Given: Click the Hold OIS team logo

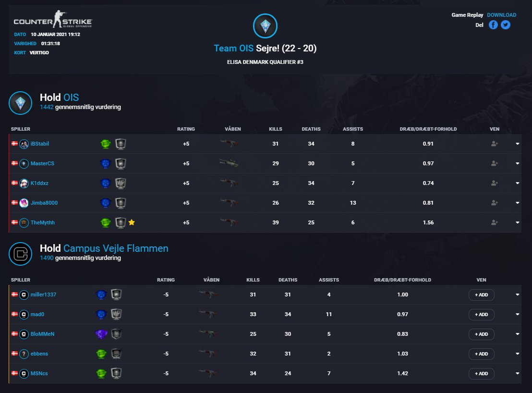Looking at the screenshot, I should [x=20, y=103].
